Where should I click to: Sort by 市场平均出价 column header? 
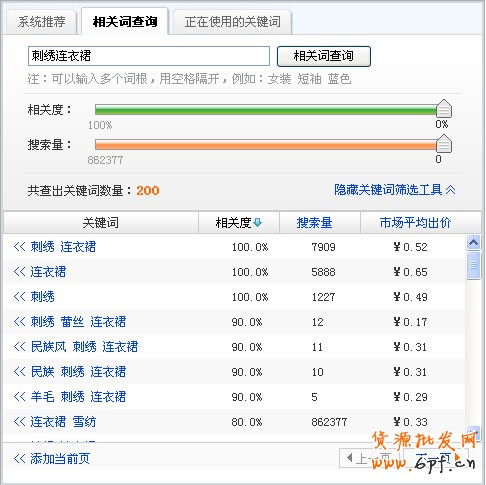[x=415, y=223]
